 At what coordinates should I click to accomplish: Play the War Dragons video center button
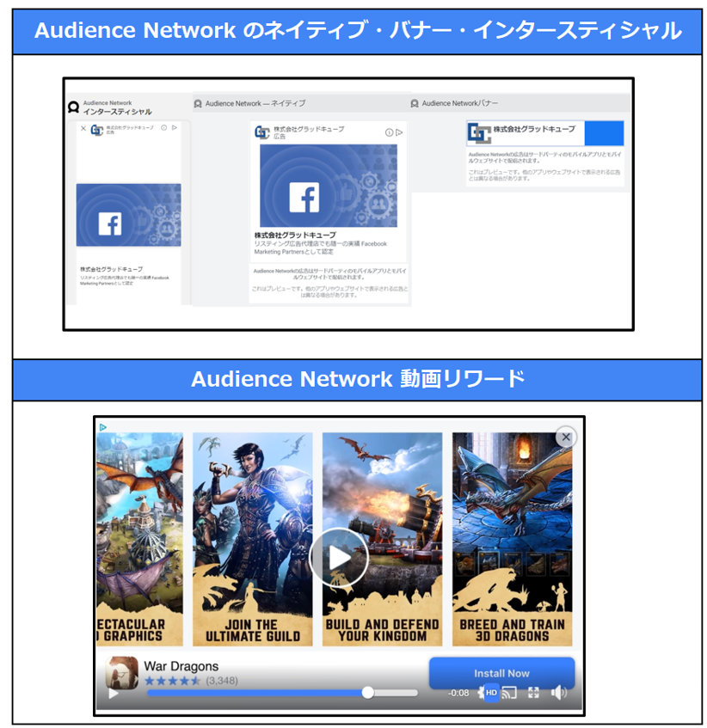(x=339, y=558)
